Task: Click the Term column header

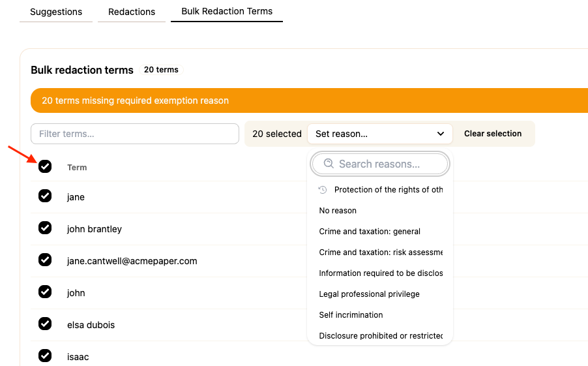Action: (77, 168)
